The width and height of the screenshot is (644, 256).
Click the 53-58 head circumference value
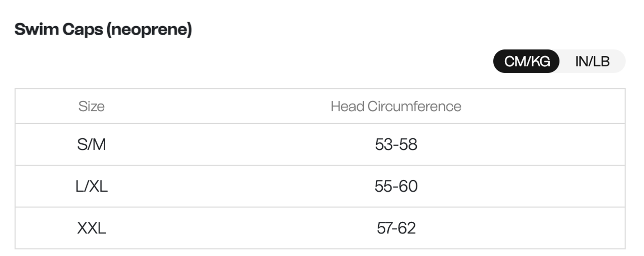click(396, 144)
